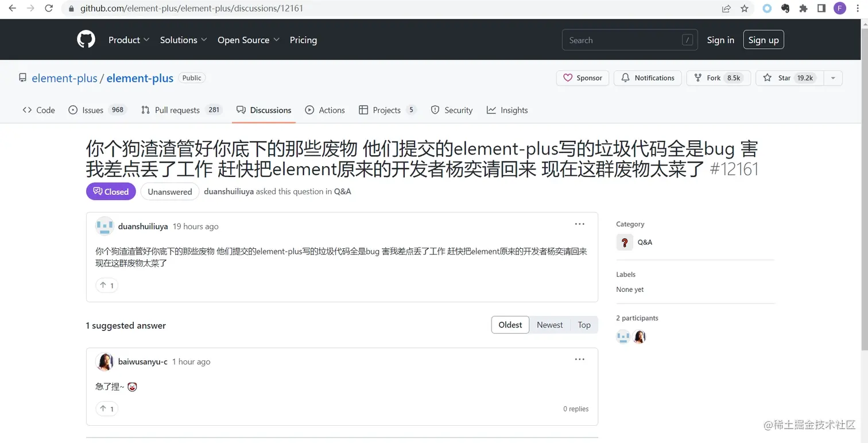The height and width of the screenshot is (443, 868).
Task: Click the Notifications button
Action: [x=648, y=78]
